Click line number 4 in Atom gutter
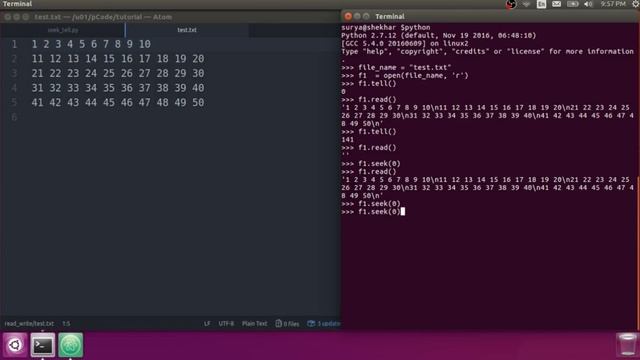 [14, 88]
